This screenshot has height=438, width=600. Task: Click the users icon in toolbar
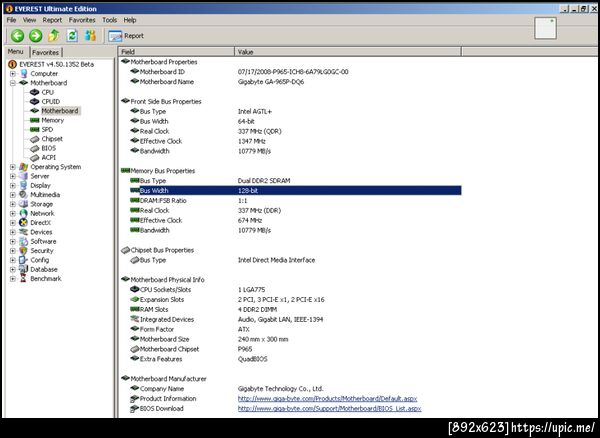[x=90, y=36]
